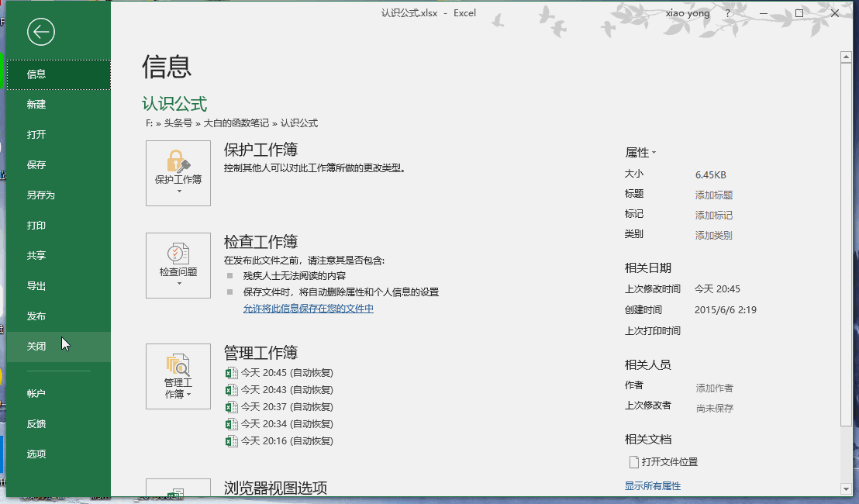Select the 保存 menu item
This screenshot has width=859, height=504.
point(59,165)
